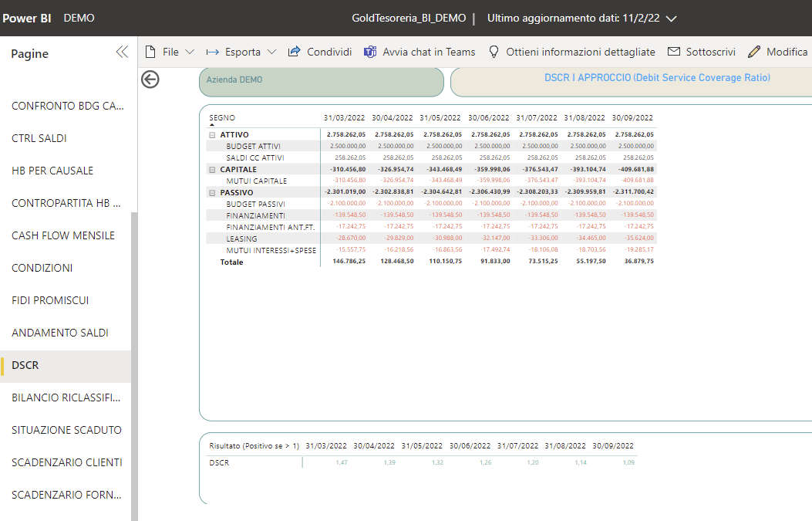Click the Sottoscrivi button label
The height and width of the screenshot is (521, 812).
click(x=710, y=52)
